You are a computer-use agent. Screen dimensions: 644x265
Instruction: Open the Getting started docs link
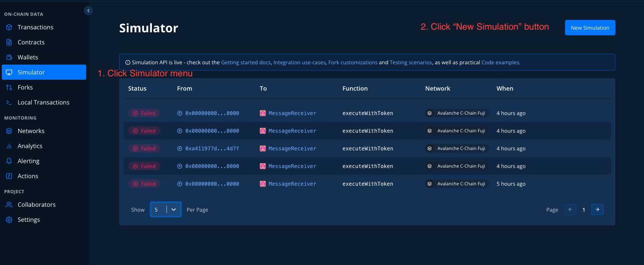(245, 62)
